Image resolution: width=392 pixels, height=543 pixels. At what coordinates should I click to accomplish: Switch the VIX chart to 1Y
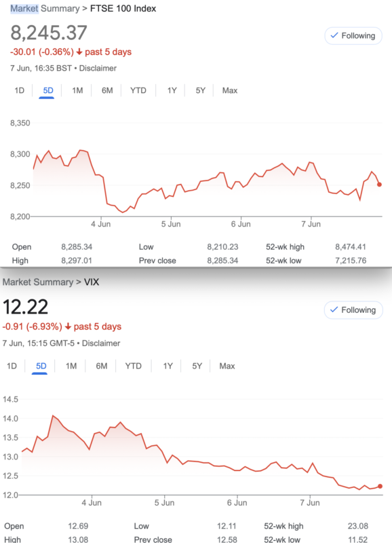(168, 366)
